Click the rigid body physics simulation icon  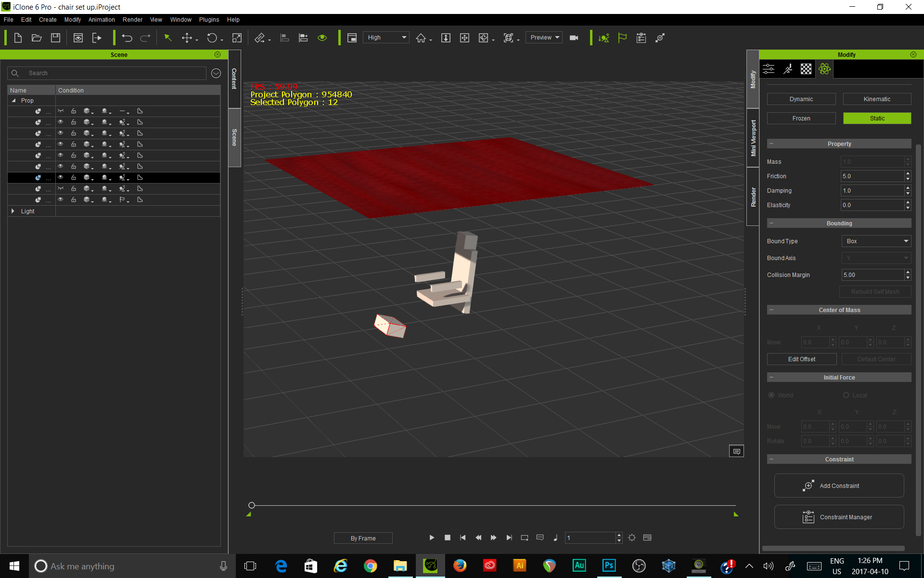[x=603, y=38]
